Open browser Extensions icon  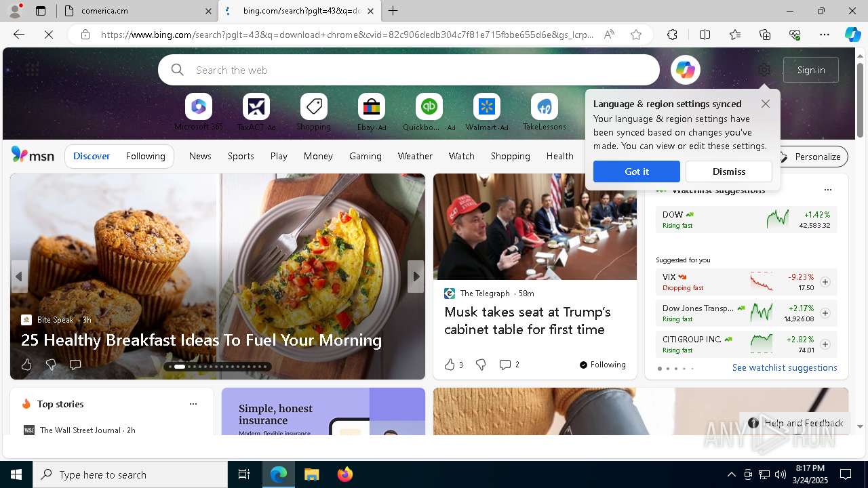point(672,35)
